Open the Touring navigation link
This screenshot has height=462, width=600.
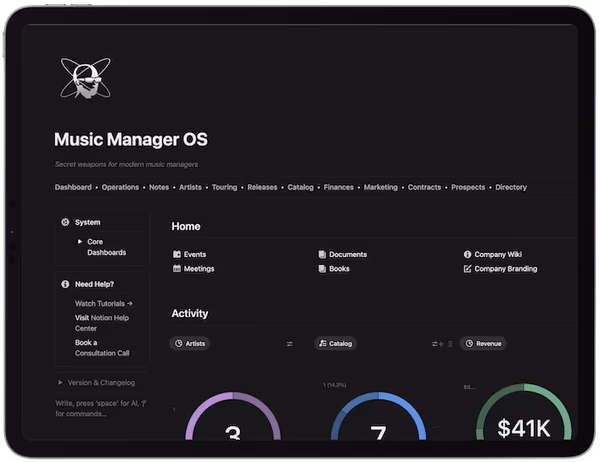(224, 187)
